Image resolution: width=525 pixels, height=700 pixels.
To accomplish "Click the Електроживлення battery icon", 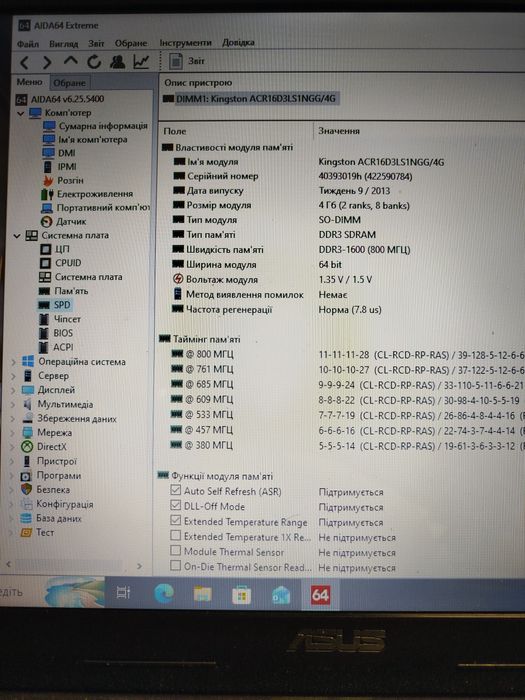I will click(47, 195).
